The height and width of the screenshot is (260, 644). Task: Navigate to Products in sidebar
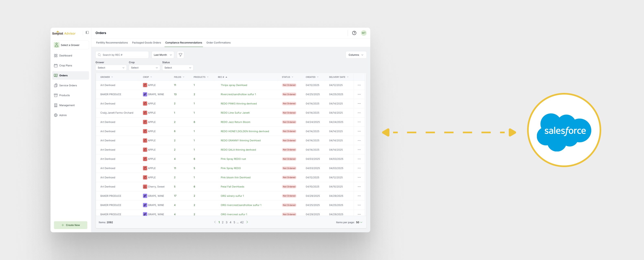point(64,95)
